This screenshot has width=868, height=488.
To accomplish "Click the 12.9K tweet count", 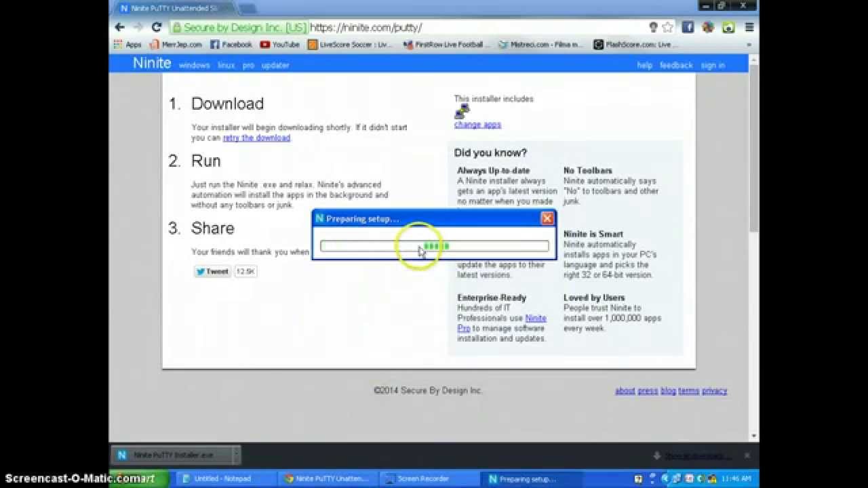I will click(x=245, y=271).
